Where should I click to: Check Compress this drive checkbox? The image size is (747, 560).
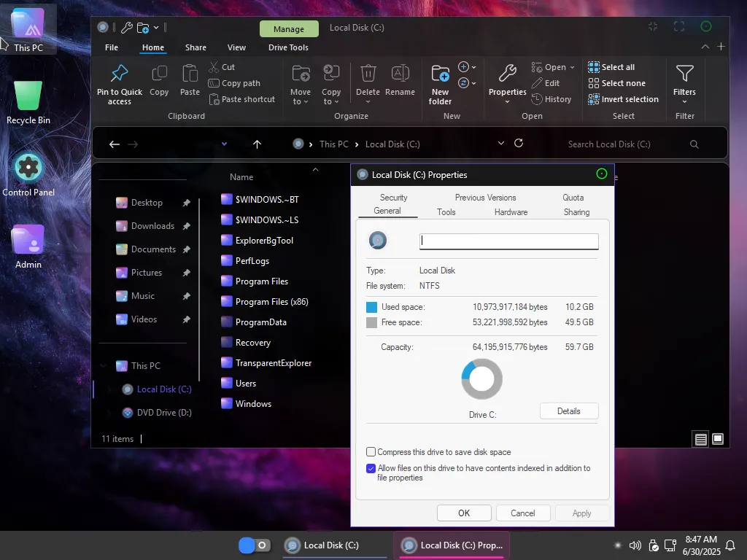coord(371,451)
